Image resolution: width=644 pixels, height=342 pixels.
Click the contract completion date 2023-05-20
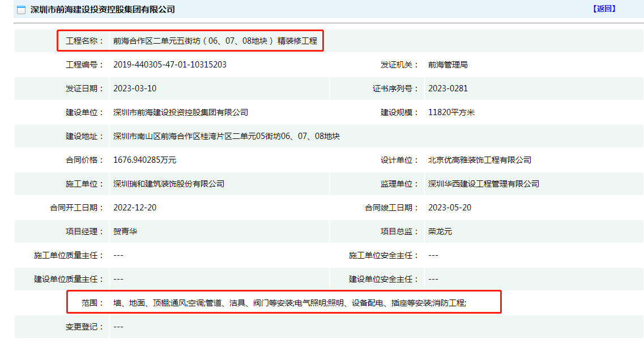pos(450,208)
